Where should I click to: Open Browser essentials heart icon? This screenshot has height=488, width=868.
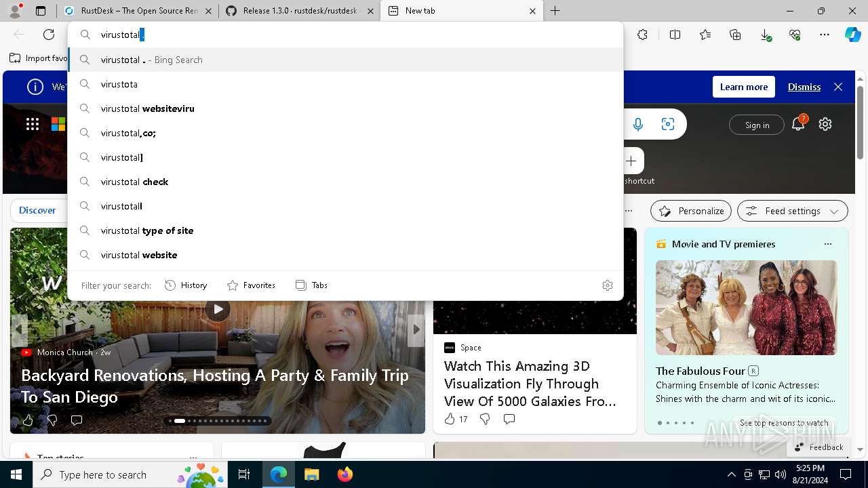pos(795,35)
